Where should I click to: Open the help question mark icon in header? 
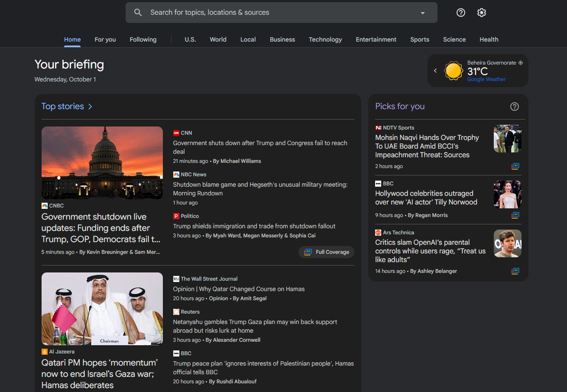click(x=461, y=13)
